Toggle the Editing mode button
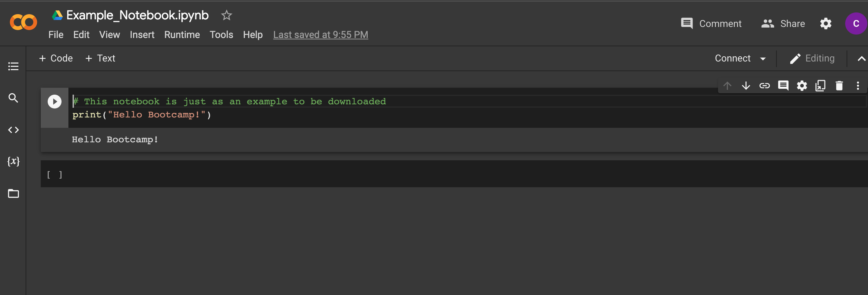The height and width of the screenshot is (295, 868). pyautogui.click(x=812, y=58)
